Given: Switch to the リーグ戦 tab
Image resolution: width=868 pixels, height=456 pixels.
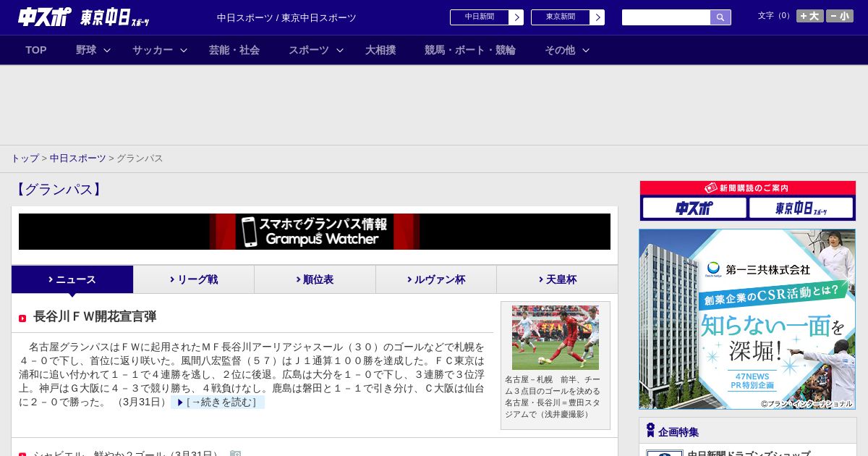Looking at the screenshot, I should [x=194, y=279].
